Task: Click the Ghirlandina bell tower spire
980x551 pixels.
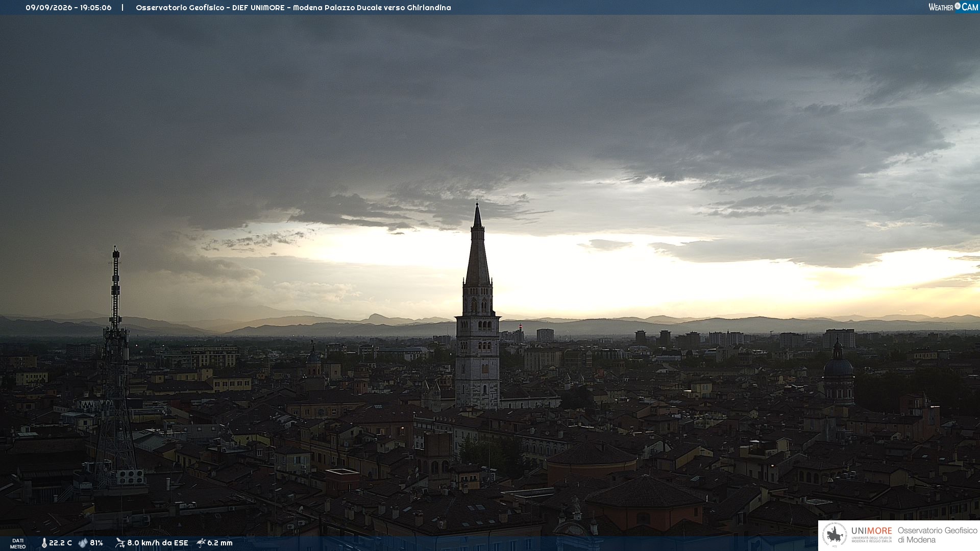Action: click(478, 244)
